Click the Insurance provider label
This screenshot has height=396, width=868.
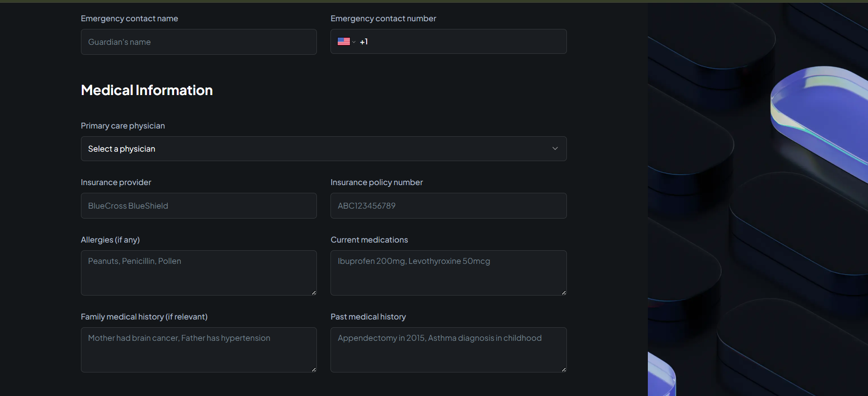click(116, 182)
